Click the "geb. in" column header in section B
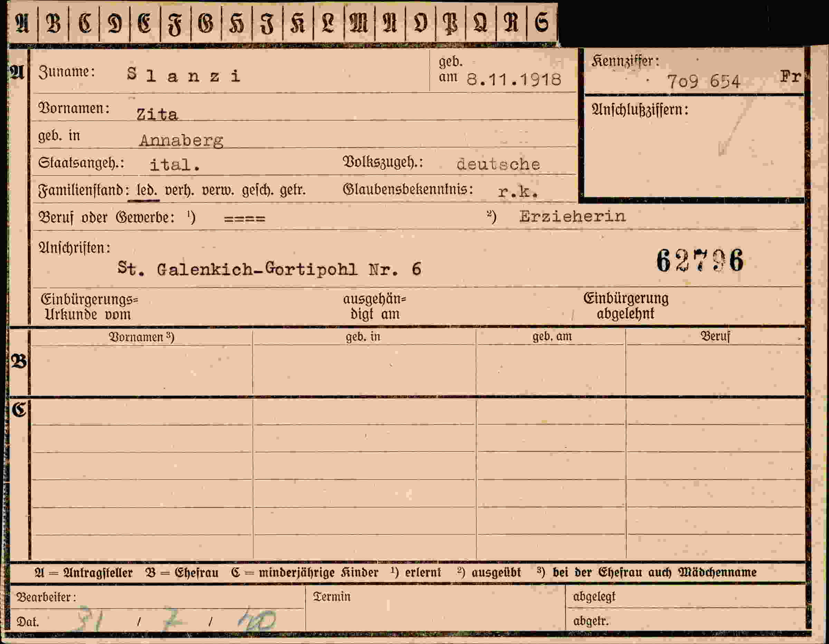The width and height of the screenshot is (829, 644). pyautogui.click(x=363, y=337)
